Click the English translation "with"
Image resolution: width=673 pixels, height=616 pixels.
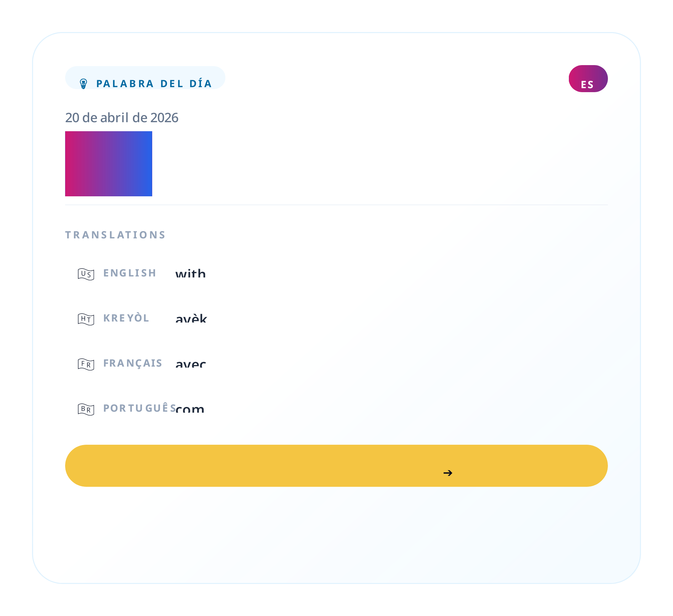click(x=190, y=274)
